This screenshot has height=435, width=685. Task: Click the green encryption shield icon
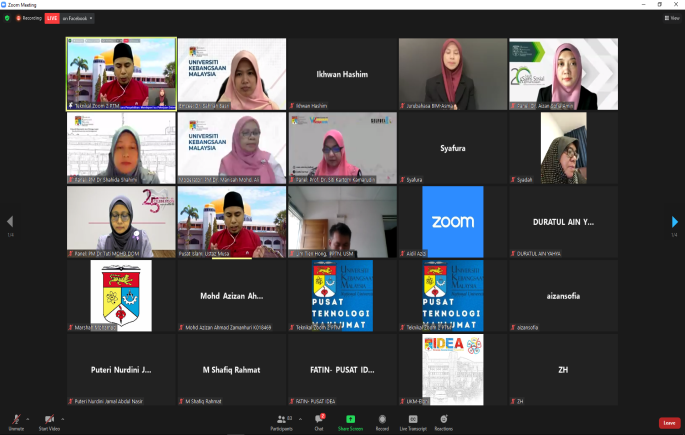point(7,18)
